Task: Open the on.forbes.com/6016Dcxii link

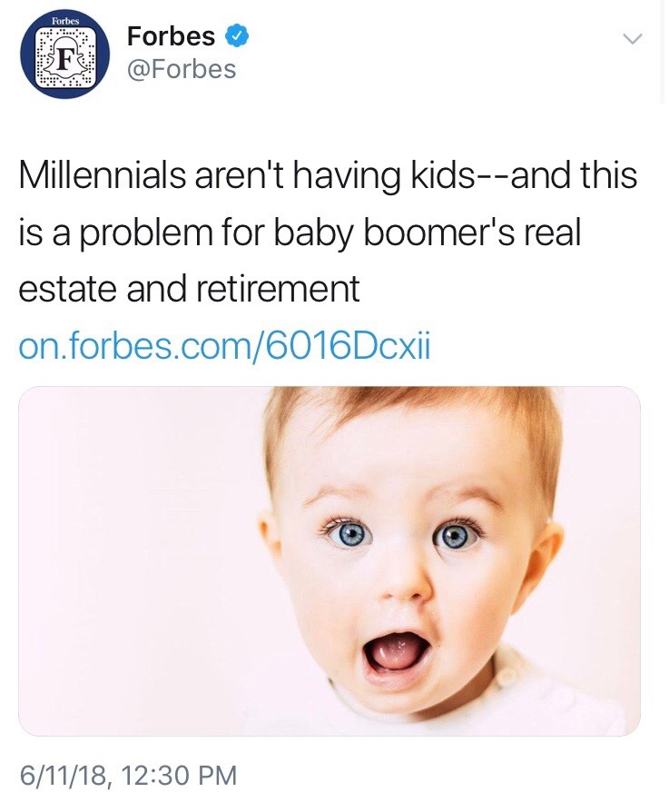Action: (224, 345)
